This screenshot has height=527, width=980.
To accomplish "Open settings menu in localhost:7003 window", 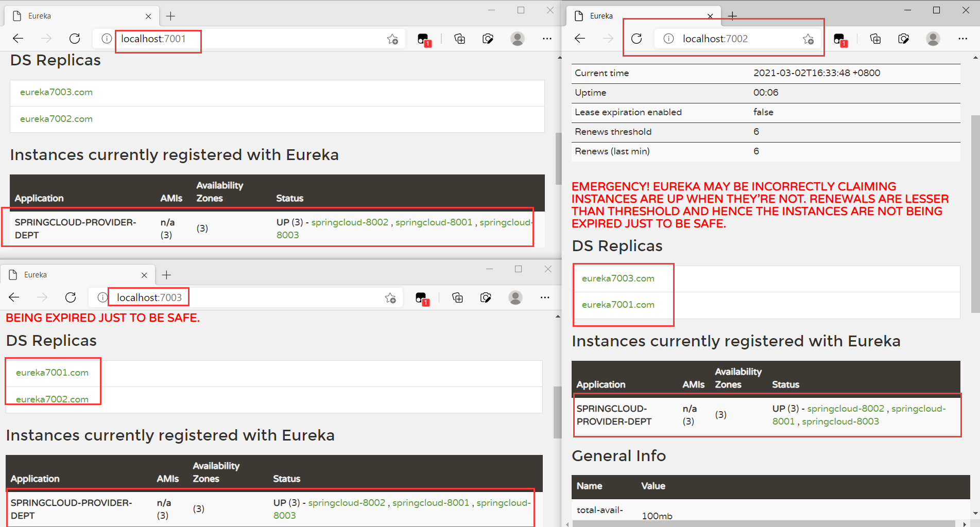I will click(x=545, y=297).
